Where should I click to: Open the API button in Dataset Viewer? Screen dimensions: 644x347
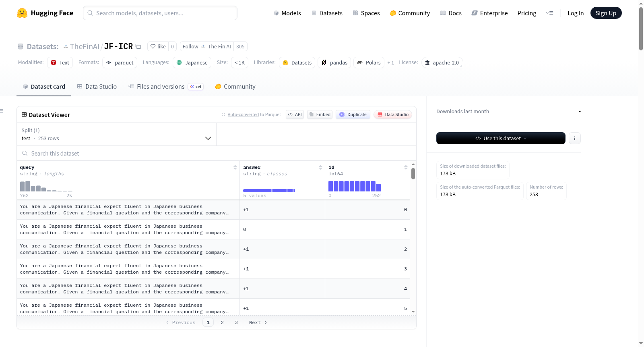295,114
